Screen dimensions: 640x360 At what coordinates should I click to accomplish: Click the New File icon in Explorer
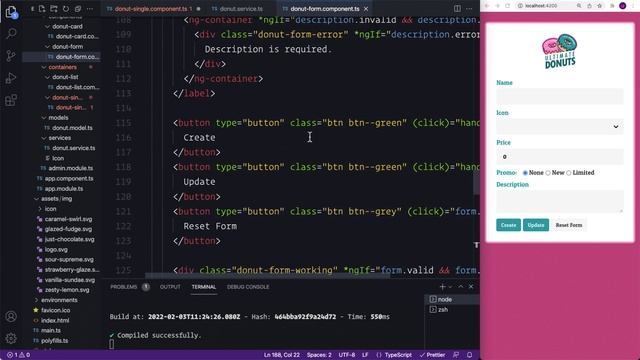pos(42,9)
